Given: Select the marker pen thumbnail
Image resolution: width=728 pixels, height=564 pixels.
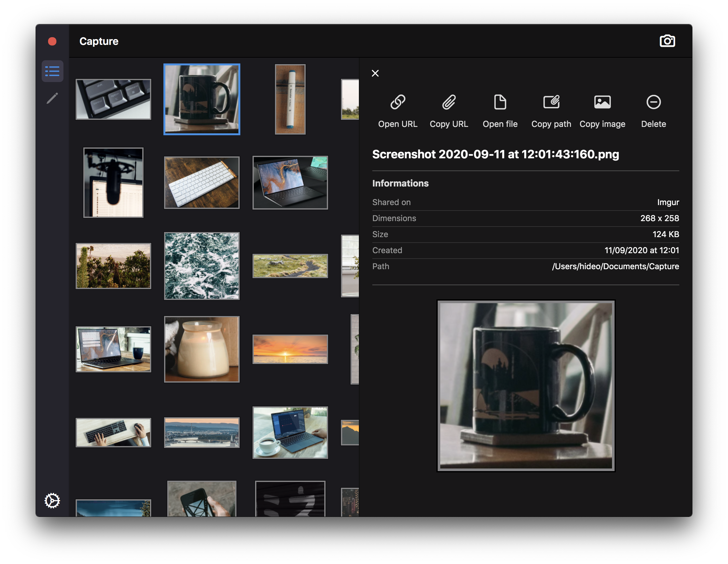Looking at the screenshot, I should tap(290, 99).
